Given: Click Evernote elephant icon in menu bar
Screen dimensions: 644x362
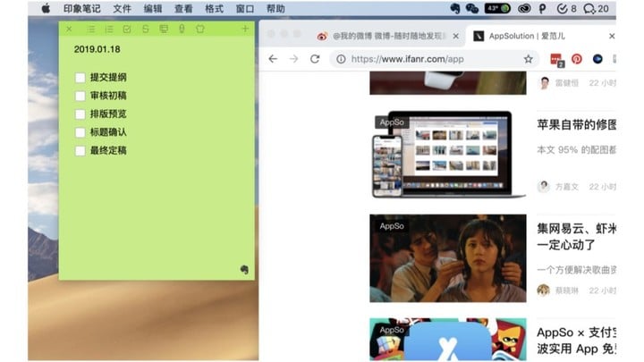Looking at the screenshot, I should click(454, 9).
